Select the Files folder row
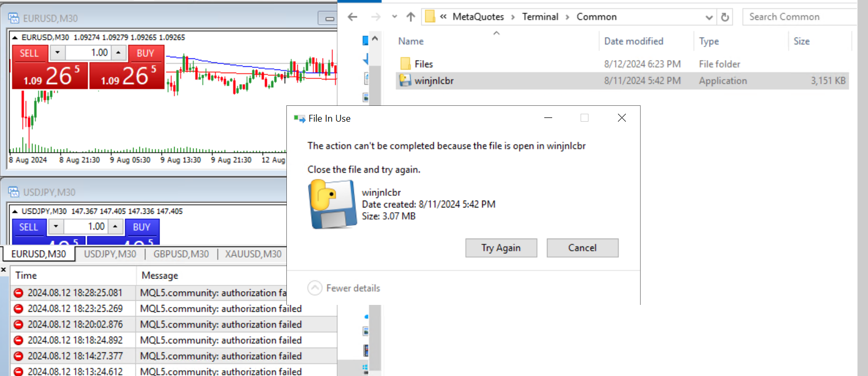This screenshot has height=376, width=868. pyautogui.click(x=622, y=64)
